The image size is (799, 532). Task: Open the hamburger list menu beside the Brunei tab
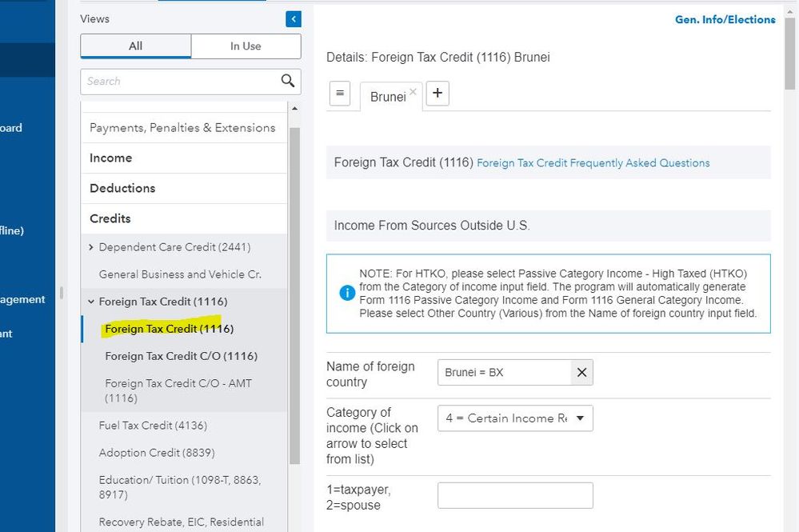[x=340, y=94]
